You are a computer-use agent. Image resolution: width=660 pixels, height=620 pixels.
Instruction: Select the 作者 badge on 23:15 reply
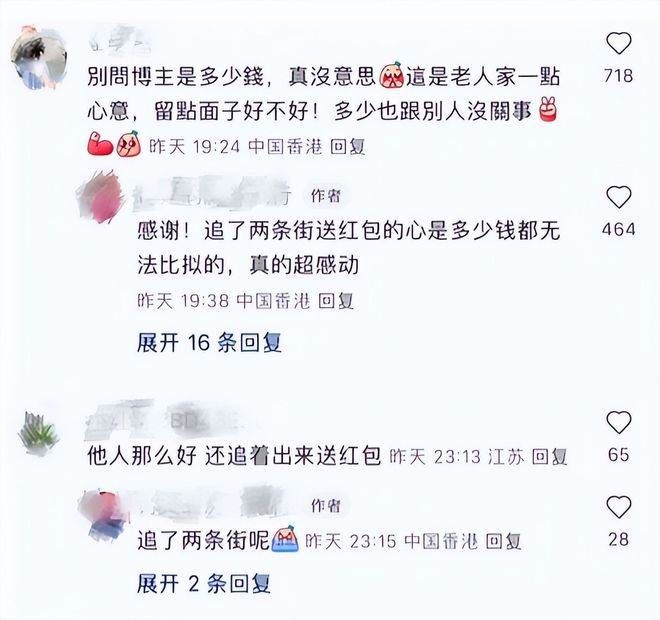(x=326, y=506)
